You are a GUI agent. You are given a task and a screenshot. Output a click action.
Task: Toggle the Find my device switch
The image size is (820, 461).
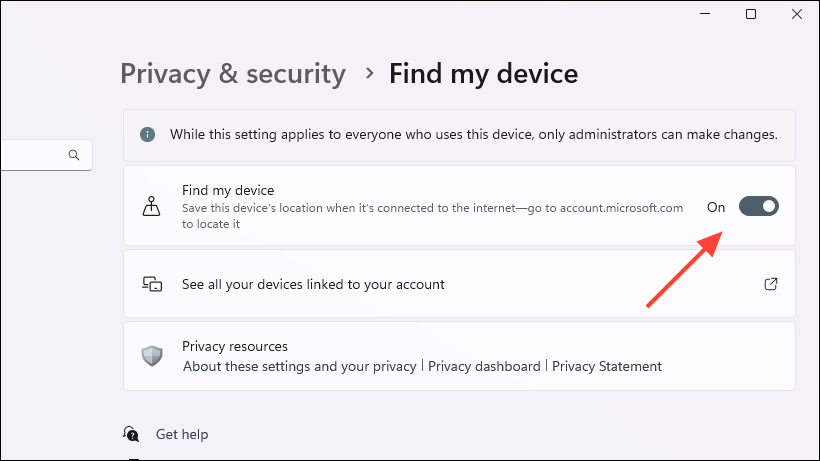pyautogui.click(x=758, y=206)
